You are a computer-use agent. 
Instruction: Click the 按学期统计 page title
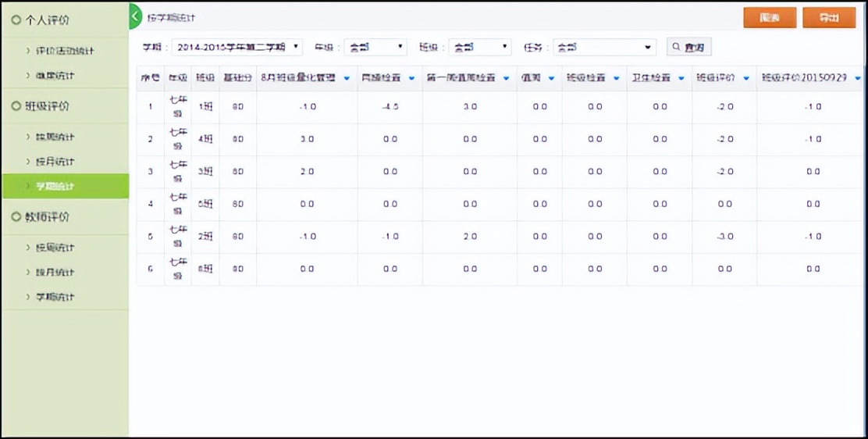pos(171,18)
